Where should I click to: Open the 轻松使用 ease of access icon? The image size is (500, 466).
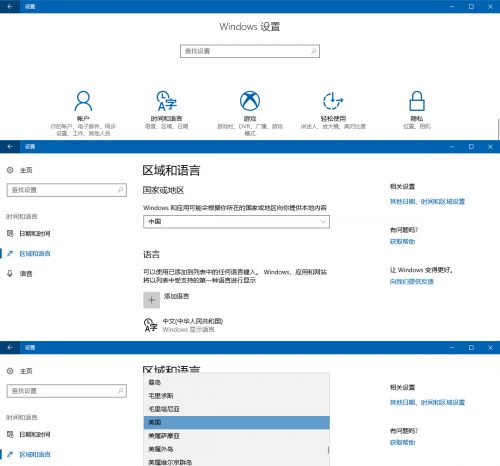click(333, 101)
